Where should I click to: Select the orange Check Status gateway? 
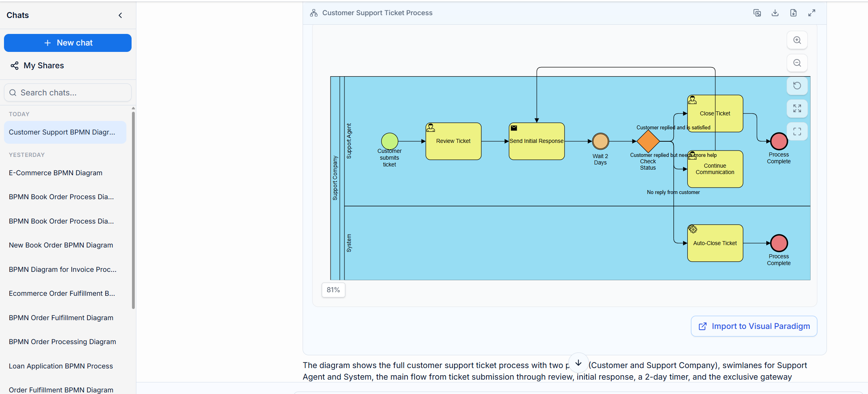(x=648, y=141)
